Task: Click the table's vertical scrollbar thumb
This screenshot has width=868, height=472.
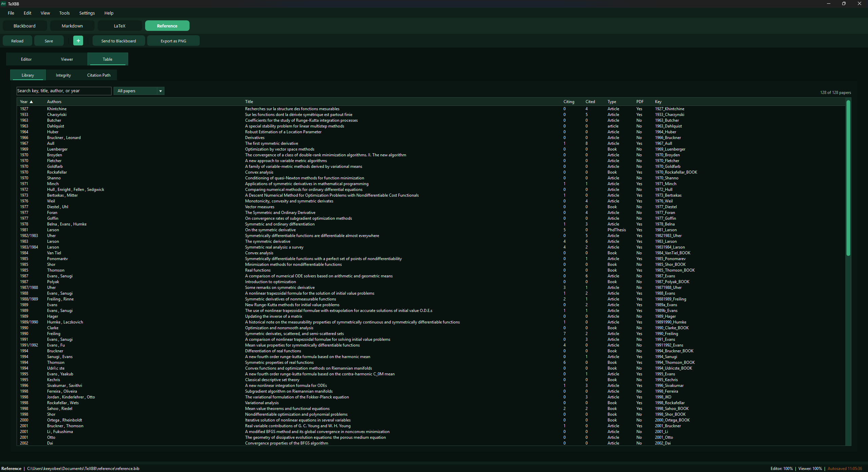Action: click(x=848, y=178)
